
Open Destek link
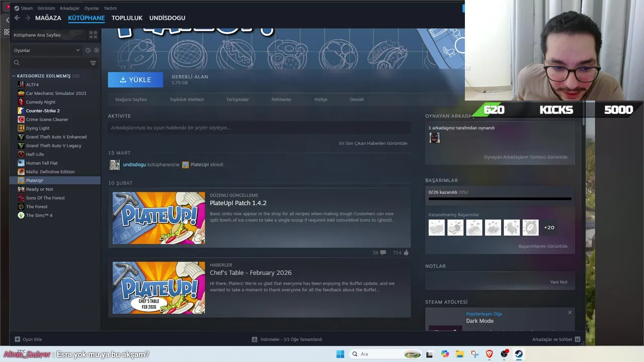pos(357,100)
